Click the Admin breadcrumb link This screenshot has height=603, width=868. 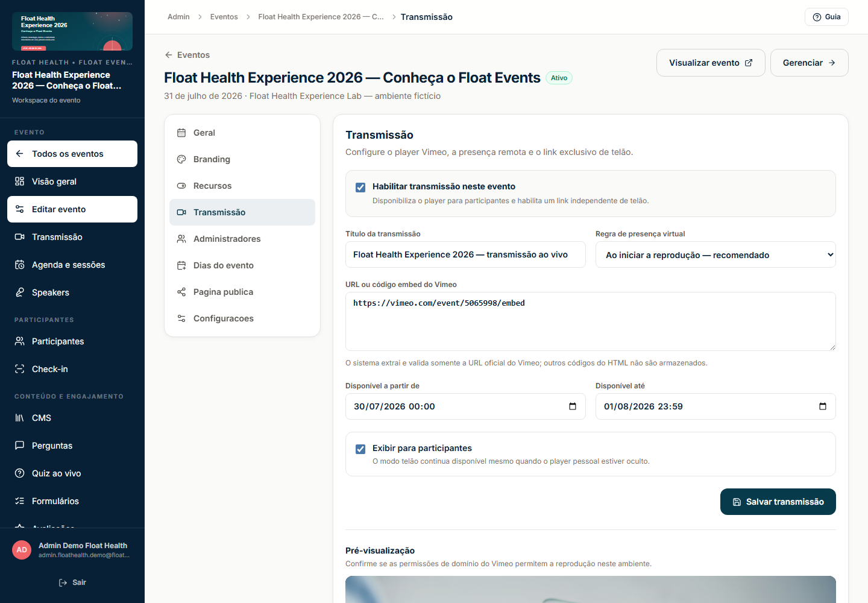coord(178,17)
